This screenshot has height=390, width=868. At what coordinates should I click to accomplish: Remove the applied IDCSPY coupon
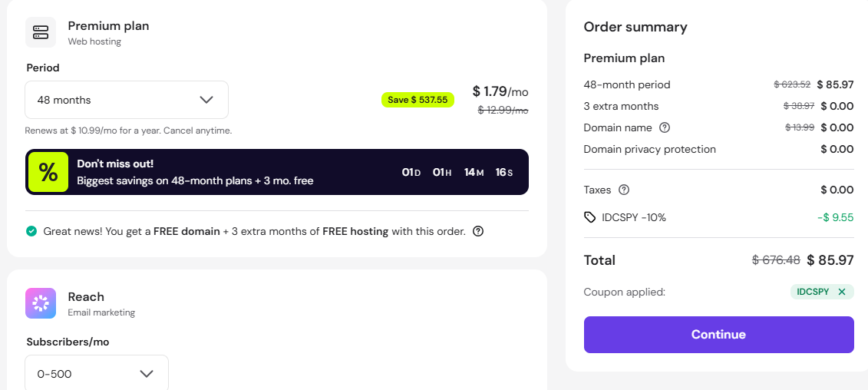tap(842, 292)
